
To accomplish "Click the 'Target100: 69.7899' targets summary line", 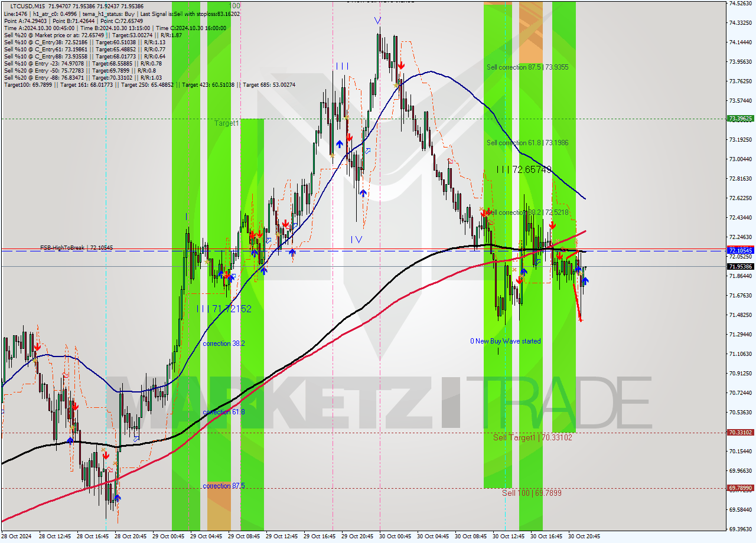I will click(149, 84).
